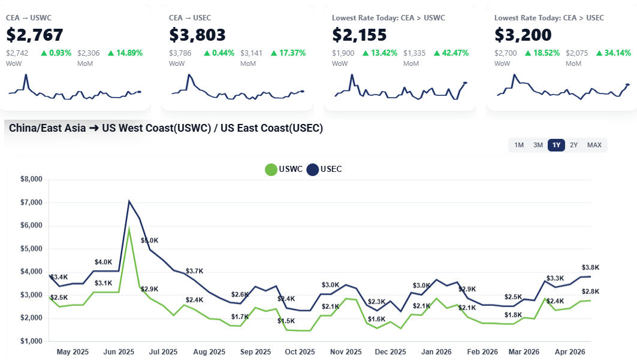Switch chart to 3M range

(x=538, y=145)
